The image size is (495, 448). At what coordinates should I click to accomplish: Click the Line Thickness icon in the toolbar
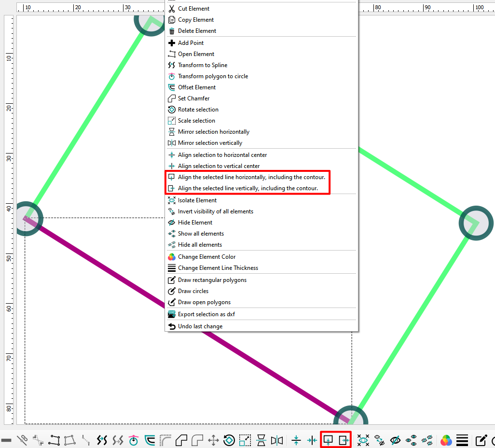pos(463,440)
